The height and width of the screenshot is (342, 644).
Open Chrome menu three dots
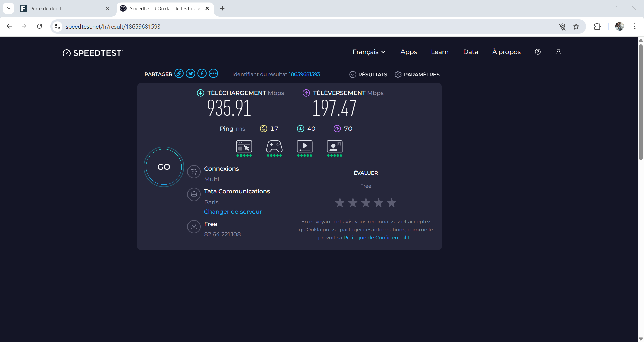coord(635,26)
